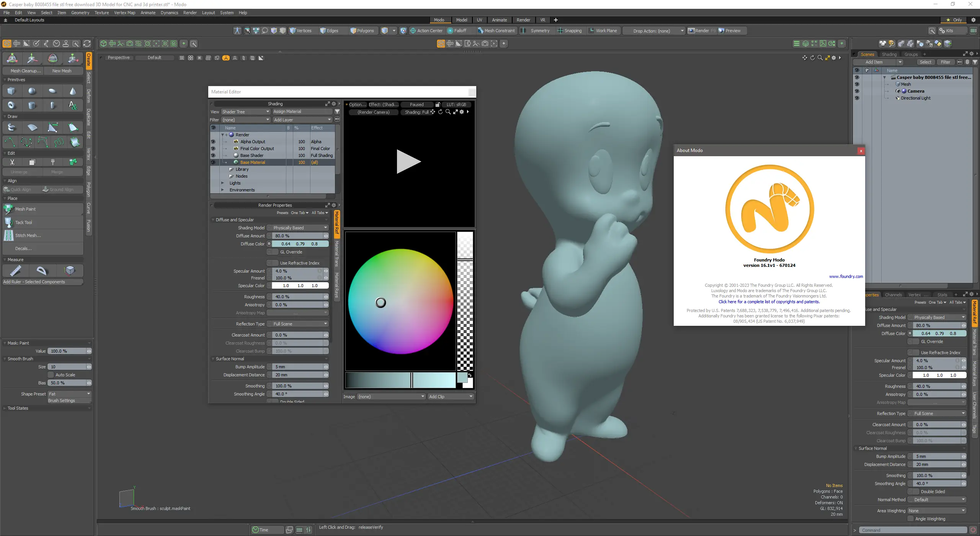Image resolution: width=980 pixels, height=536 pixels.
Task: Open the Shading Model dropdown in Material Editor
Action: pyautogui.click(x=300, y=228)
